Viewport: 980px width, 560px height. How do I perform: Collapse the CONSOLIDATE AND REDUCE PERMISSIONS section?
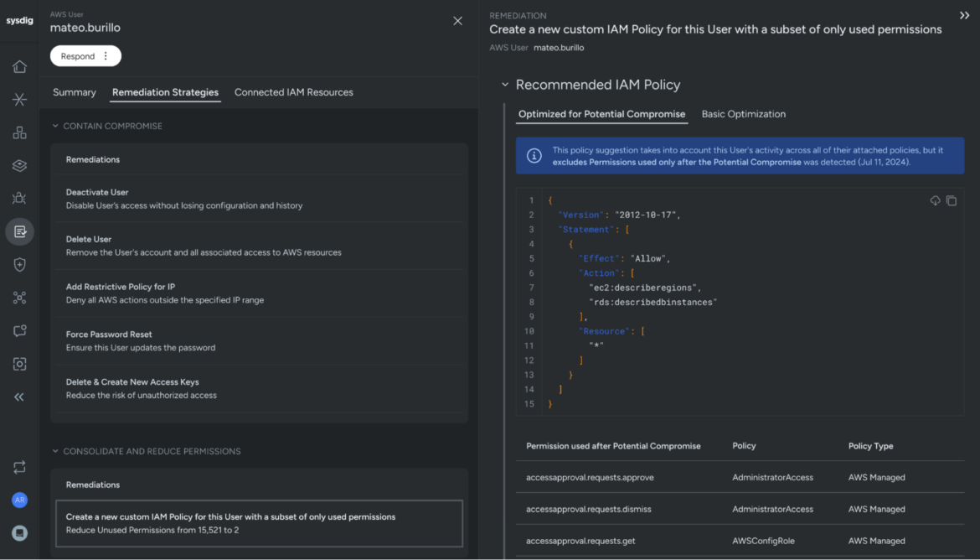tap(56, 450)
